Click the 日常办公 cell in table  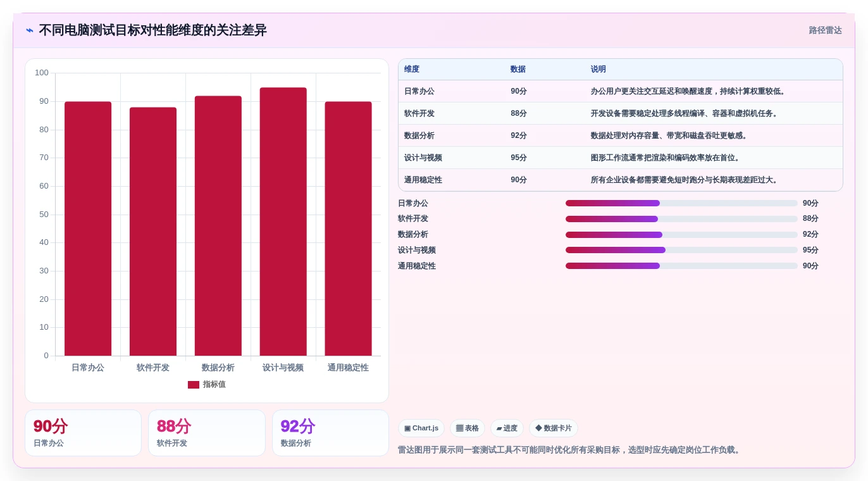point(419,91)
